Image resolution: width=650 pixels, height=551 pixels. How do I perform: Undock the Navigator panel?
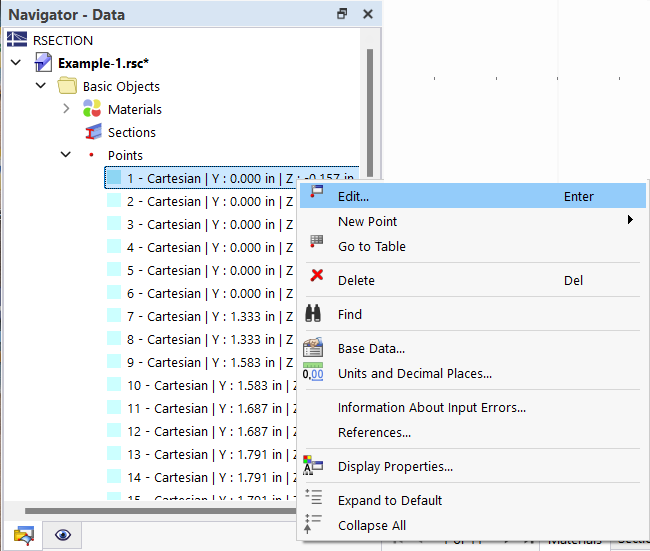pyautogui.click(x=342, y=14)
